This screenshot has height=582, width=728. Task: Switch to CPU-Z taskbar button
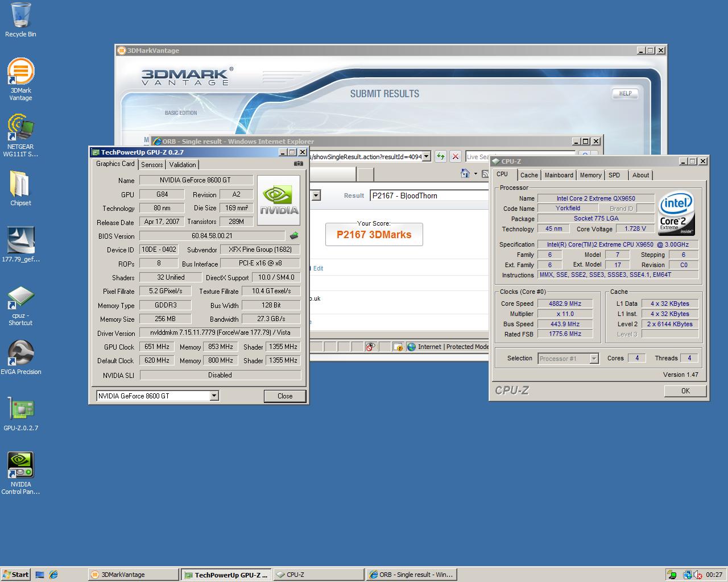318,575
